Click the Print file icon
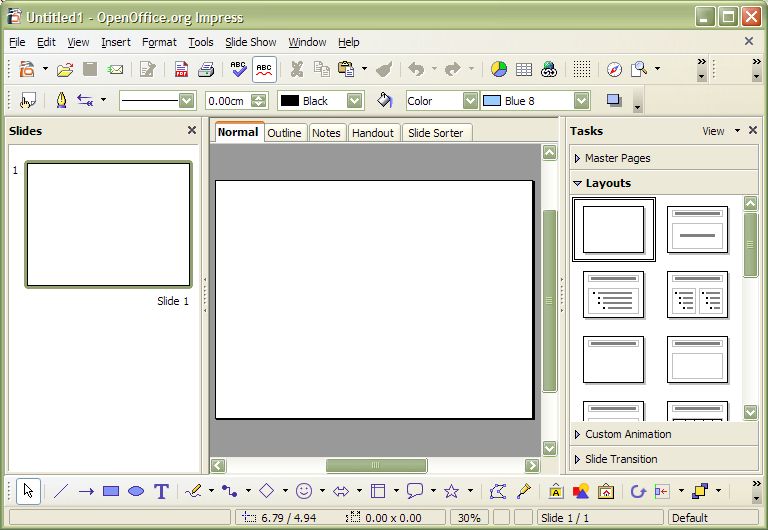 point(206,69)
